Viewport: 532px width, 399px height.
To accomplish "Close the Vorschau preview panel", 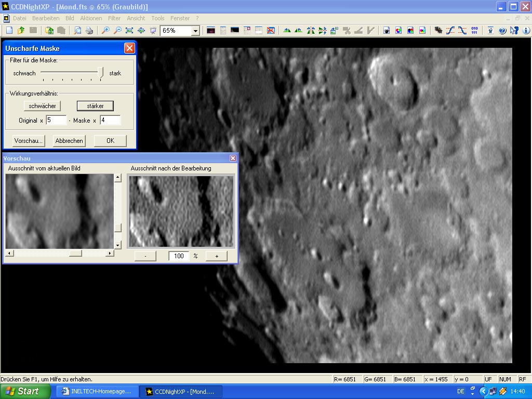I will pos(233,158).
